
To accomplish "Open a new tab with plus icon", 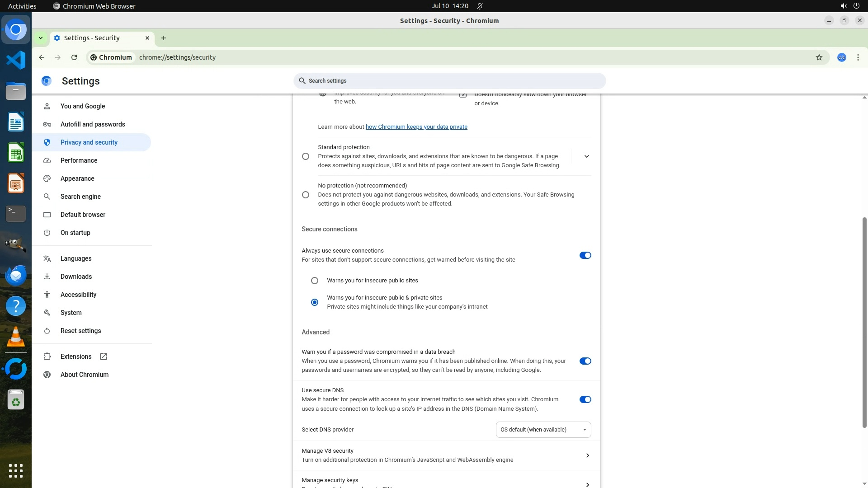I will point(164,38).
